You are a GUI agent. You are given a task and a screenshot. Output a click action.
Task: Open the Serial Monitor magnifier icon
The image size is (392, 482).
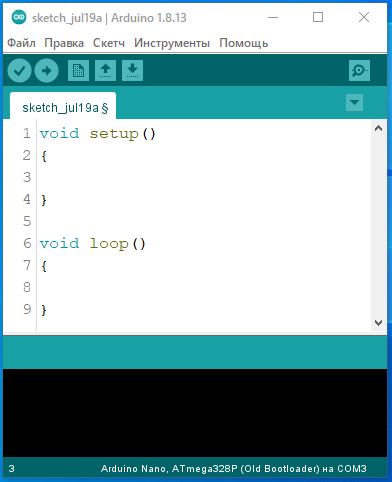359,70
